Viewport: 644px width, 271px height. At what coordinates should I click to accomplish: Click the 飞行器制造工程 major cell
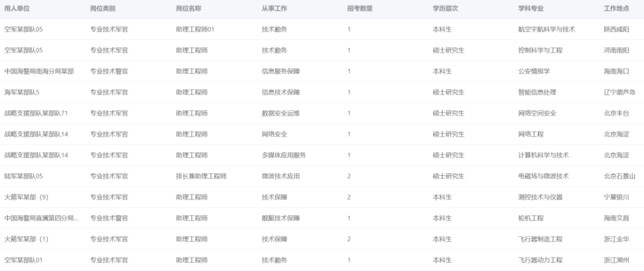pyautogui.click(x=540, y=239)
